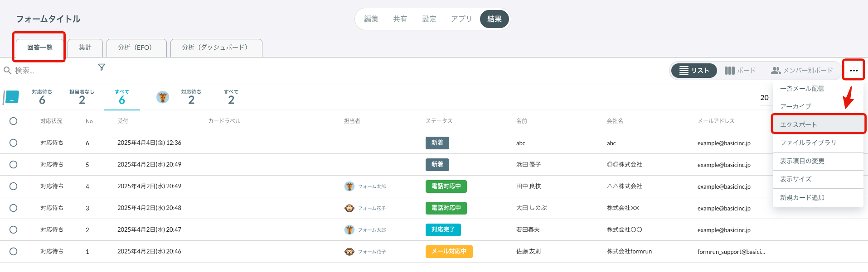Open the three-dots more options menu
Viewport: 868px width, 272px height.
point(853,70)
